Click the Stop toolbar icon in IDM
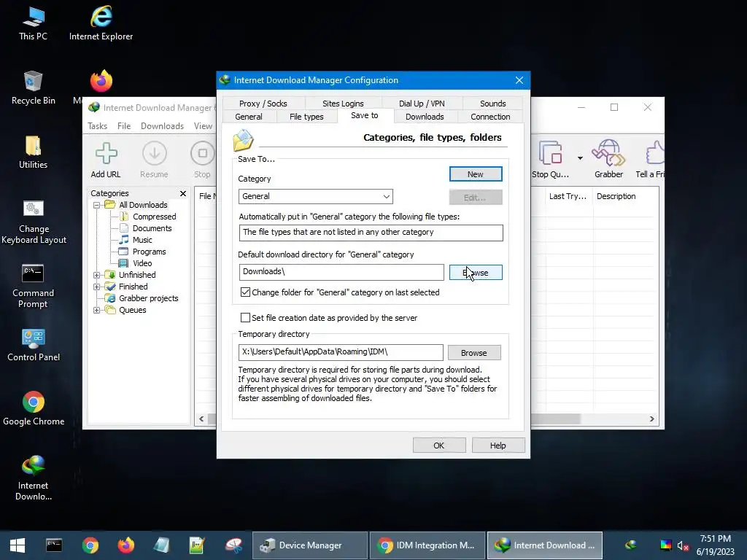This screenshot has width=747, height=560. [x=202, y=160]
